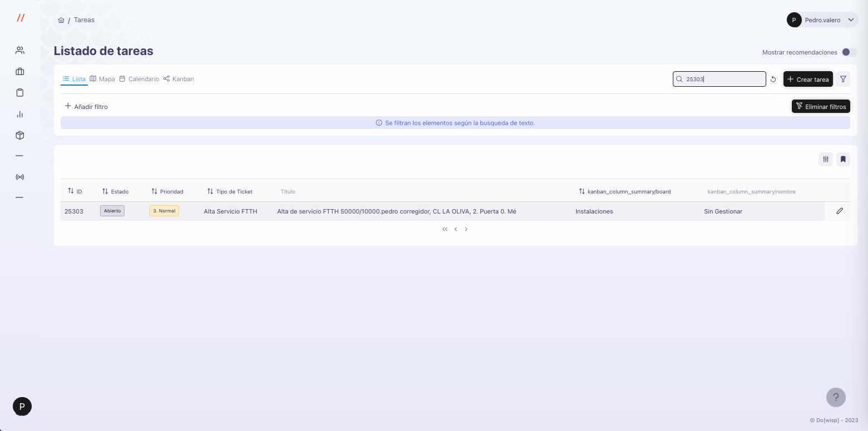This screenshot has height=431, width=868.
Task: Open the box inventory icon in sidebar
Action: (x=20, y=135)
